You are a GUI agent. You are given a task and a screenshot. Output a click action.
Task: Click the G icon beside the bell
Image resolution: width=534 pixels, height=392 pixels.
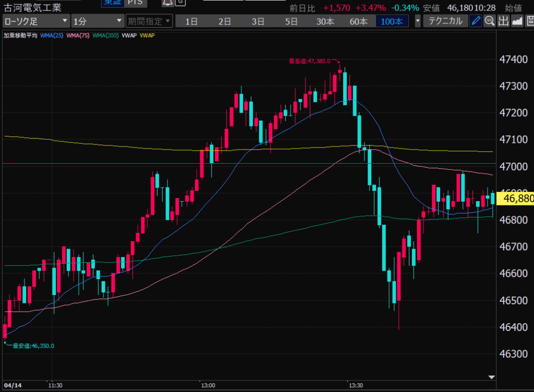(180, 2)
